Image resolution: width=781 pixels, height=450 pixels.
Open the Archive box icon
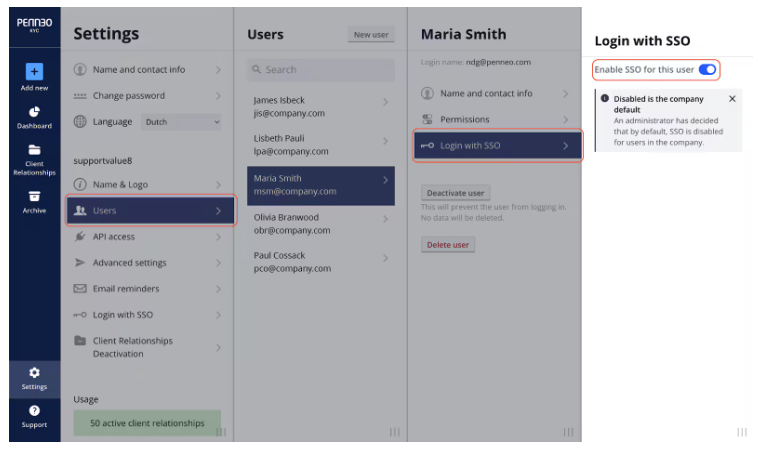click(x=34, y=196)
